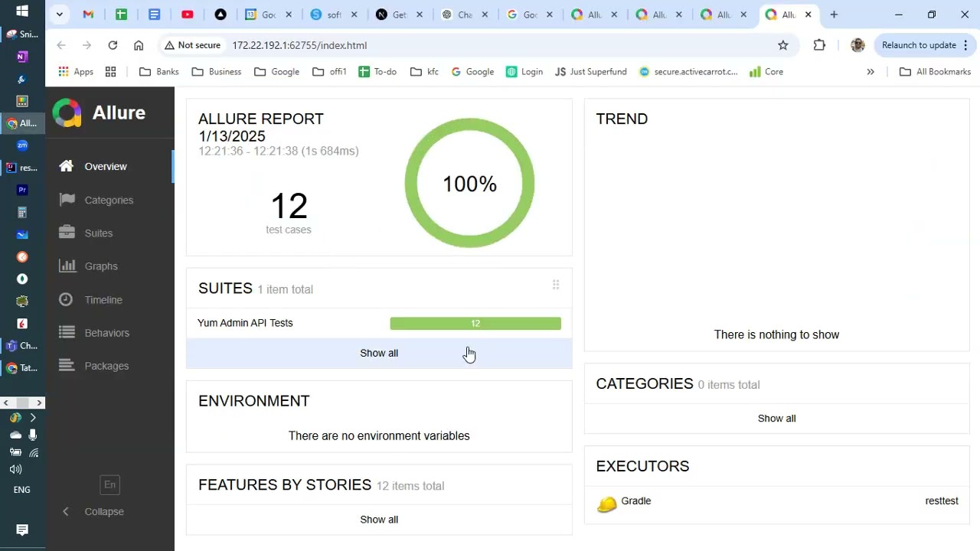Click the green 12 passed bar for the suite
This screenshot has width=980, height=551.
(x=475, y=324)
